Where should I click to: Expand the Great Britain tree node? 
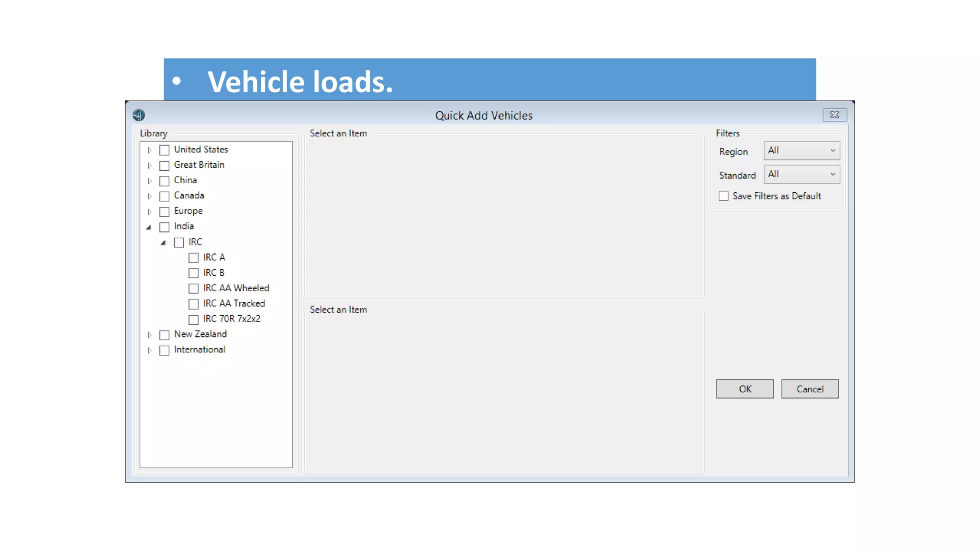tap(149, 165)
